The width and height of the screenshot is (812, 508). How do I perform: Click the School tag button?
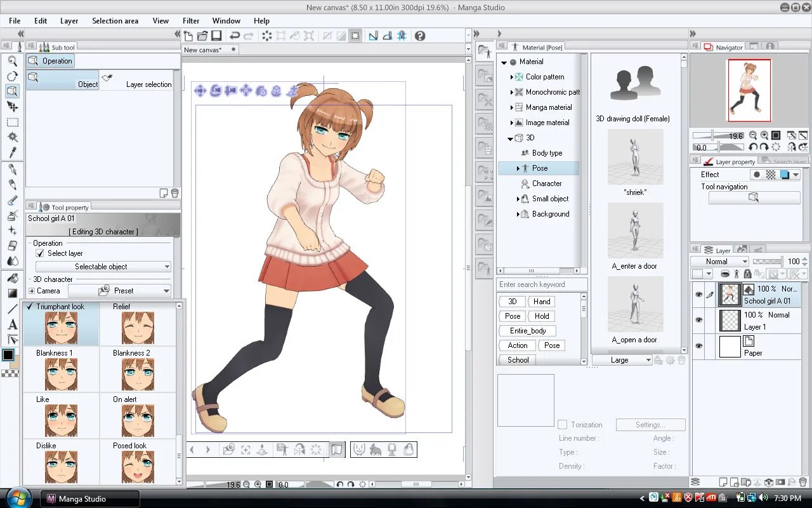click(x=518, y=360)
